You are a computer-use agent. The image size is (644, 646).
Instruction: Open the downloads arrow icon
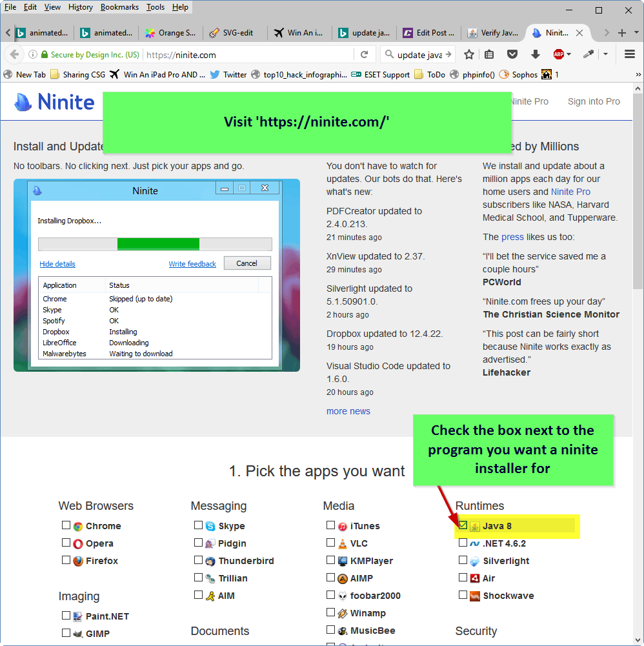click(x=535, y=54)
